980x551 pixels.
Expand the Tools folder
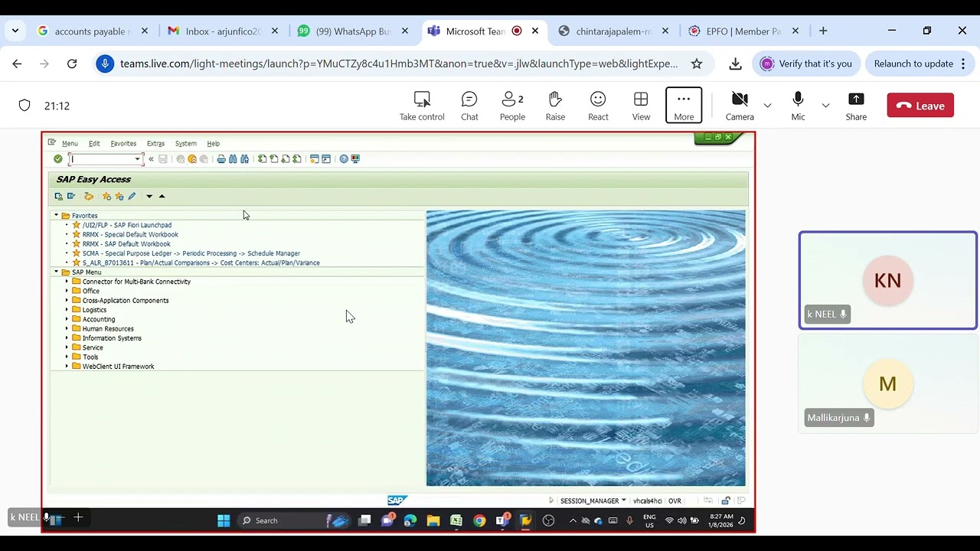click(67, 357)
